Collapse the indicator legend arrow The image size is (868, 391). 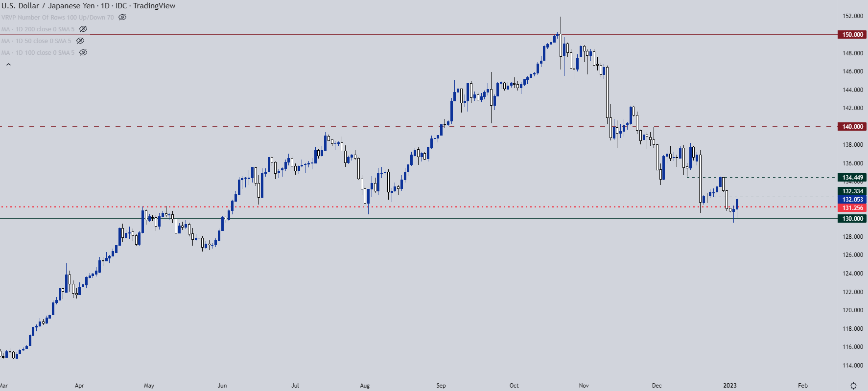click(x=8, y=64)
